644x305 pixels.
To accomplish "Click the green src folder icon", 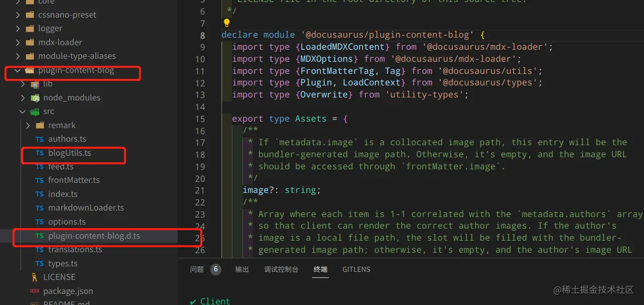I will click(35, 112).
